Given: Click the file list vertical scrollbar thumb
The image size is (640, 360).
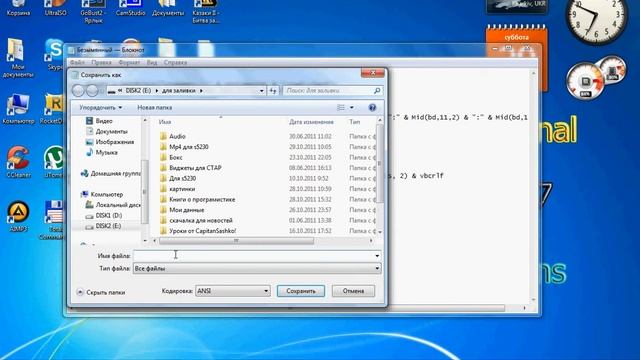Looking at the screenshot, I should 380,163.
